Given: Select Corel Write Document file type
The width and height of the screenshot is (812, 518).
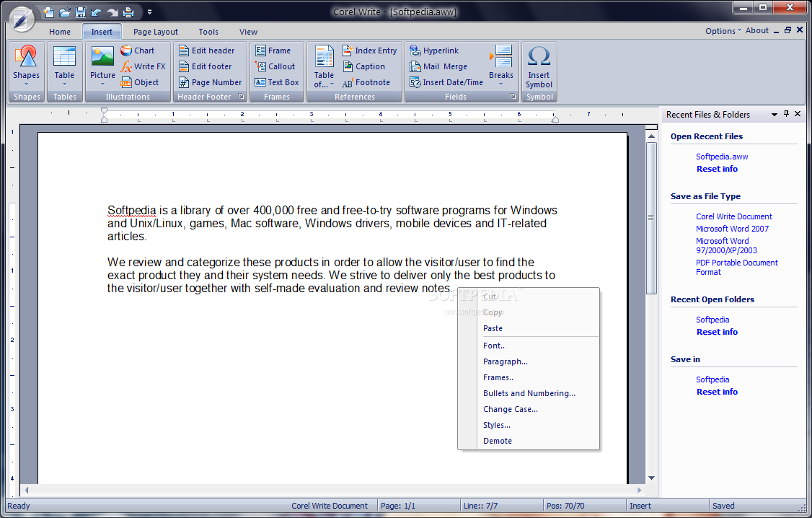Looking at the screenshot, I should [x=734, y=216].
